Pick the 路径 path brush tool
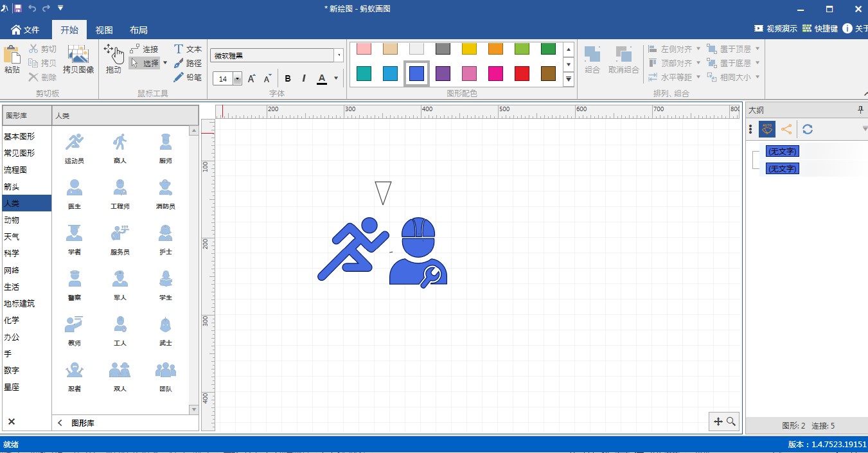 pyautogui.click(x=187, y=63)
